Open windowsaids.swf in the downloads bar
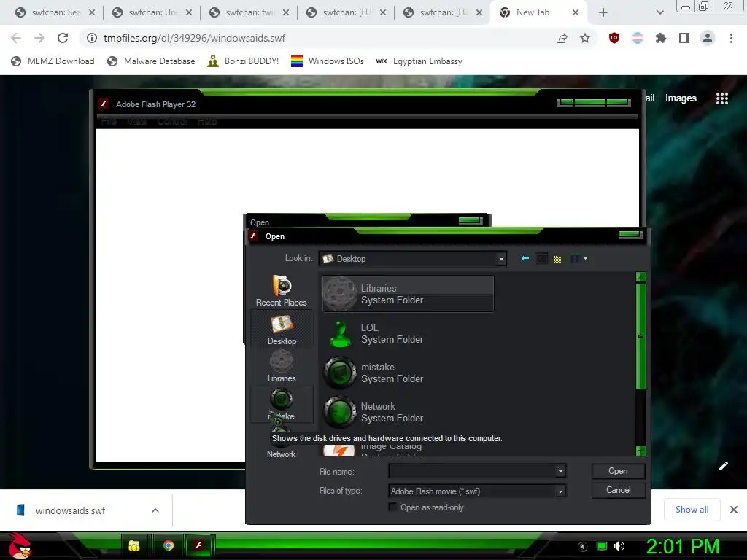747x560 pixels. tap(71, 510)
